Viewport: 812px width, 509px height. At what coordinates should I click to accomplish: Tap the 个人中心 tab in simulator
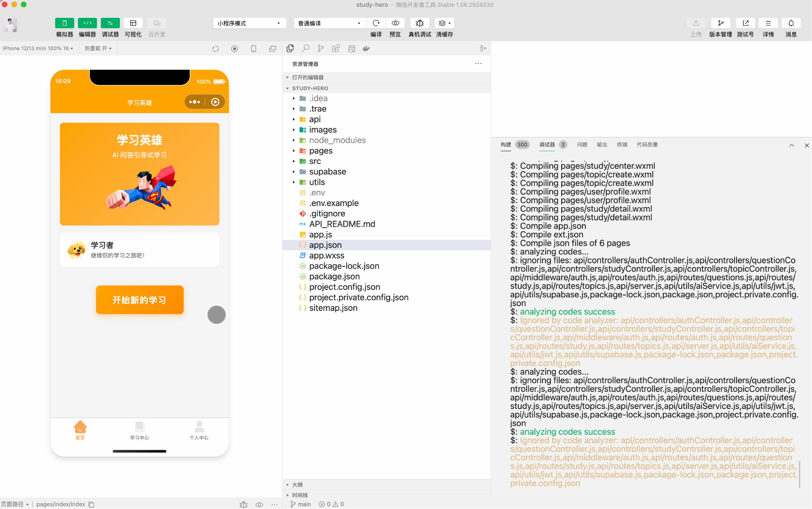[x=199, y=430]
